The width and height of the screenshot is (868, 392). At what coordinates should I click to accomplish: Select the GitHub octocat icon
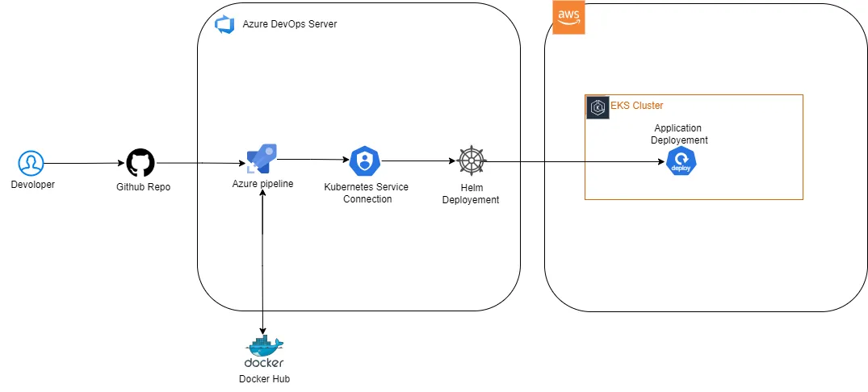tap(140, 163)
